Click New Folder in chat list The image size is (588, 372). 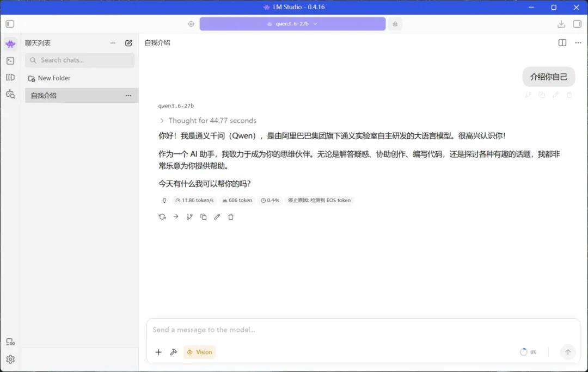49,78
